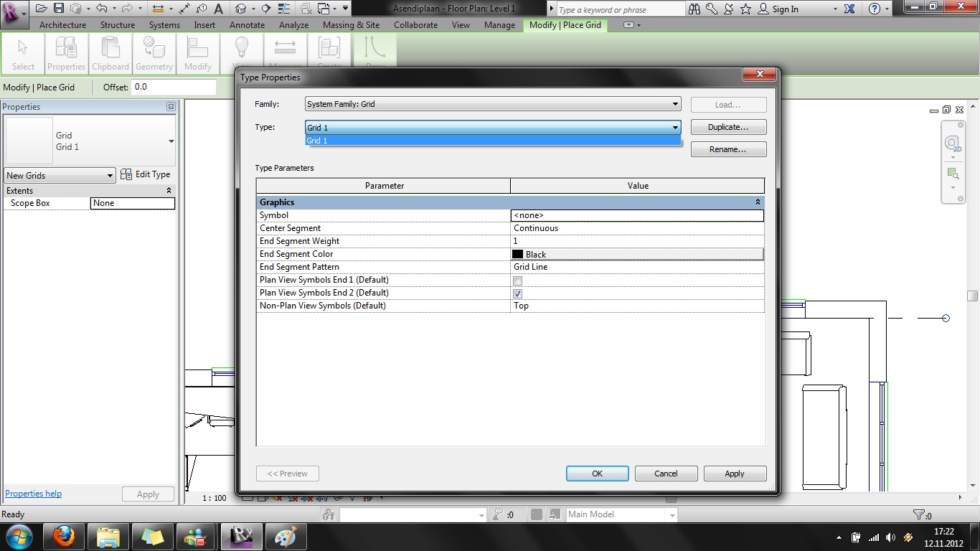Image resolution: width=980 pixels, height=551 pixels.
Task: Click the Scope Box value field
Action: tap(133, 203)
